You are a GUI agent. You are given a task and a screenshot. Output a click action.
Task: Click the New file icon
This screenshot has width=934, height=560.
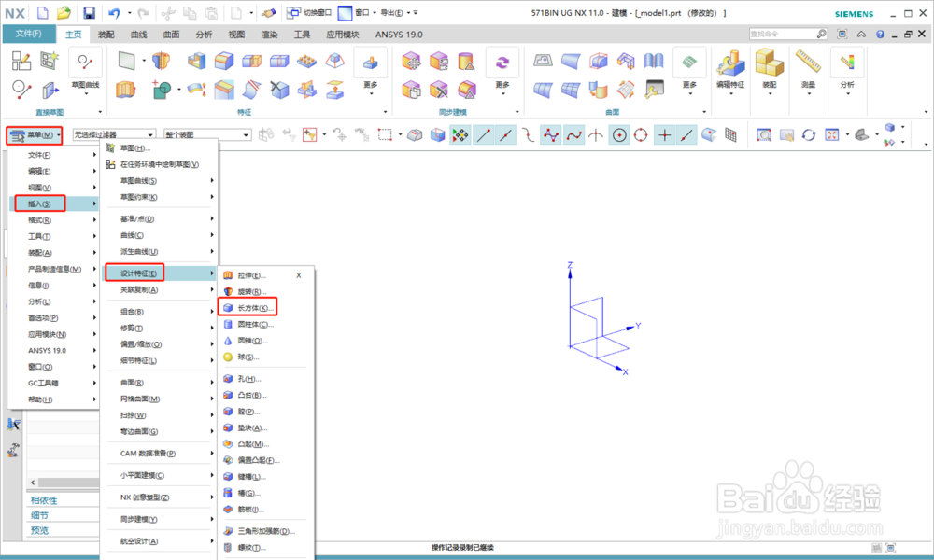pos(43,12)
